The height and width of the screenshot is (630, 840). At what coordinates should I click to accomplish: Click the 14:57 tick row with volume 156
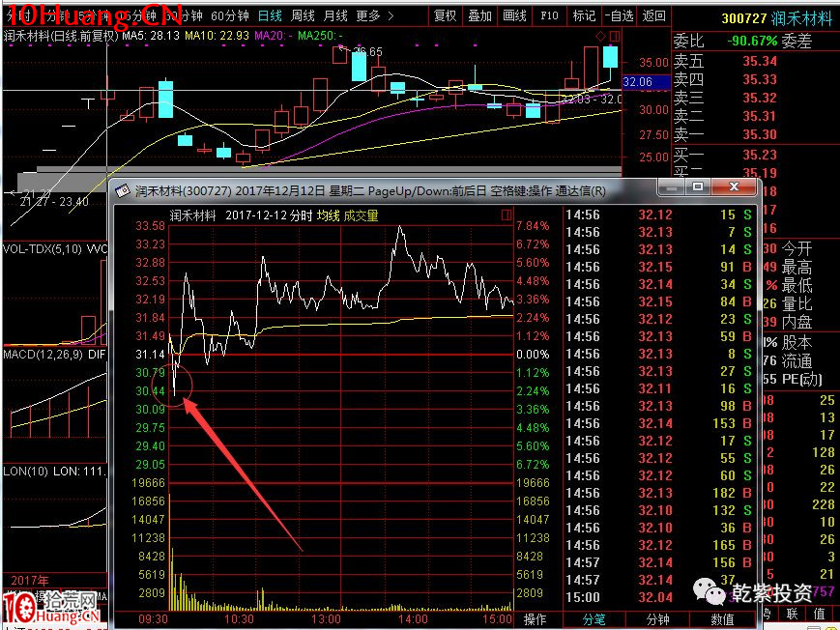[659, 562]
